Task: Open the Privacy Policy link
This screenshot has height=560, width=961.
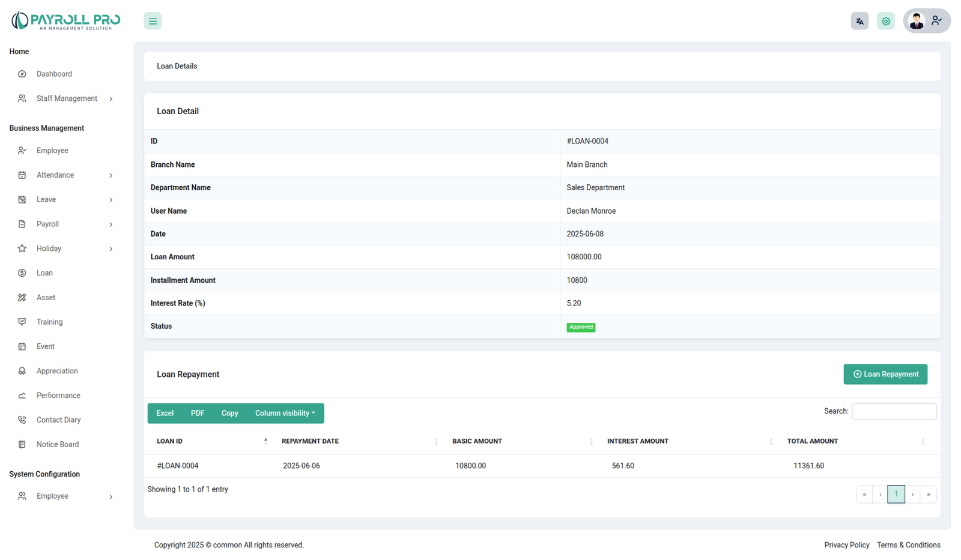Action: pyautogui.click(x=846, y=545)
